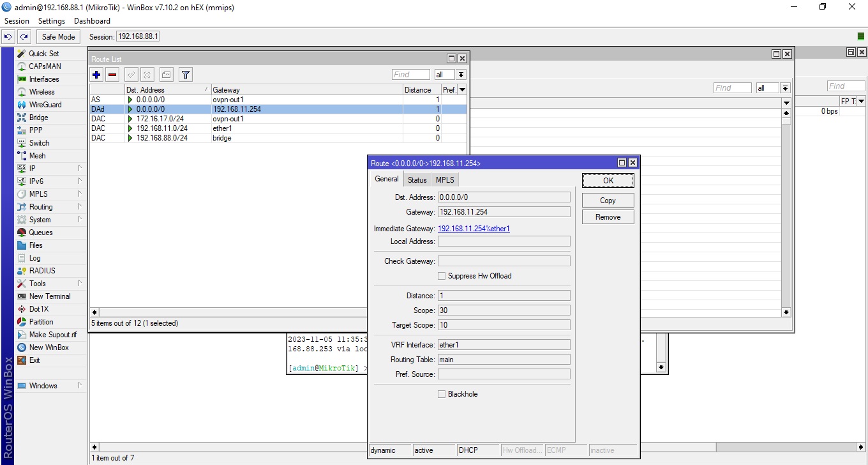
Task: Expand the IP submenu in the sidebar
Action: pyautogui.click(x=33, y=169)
